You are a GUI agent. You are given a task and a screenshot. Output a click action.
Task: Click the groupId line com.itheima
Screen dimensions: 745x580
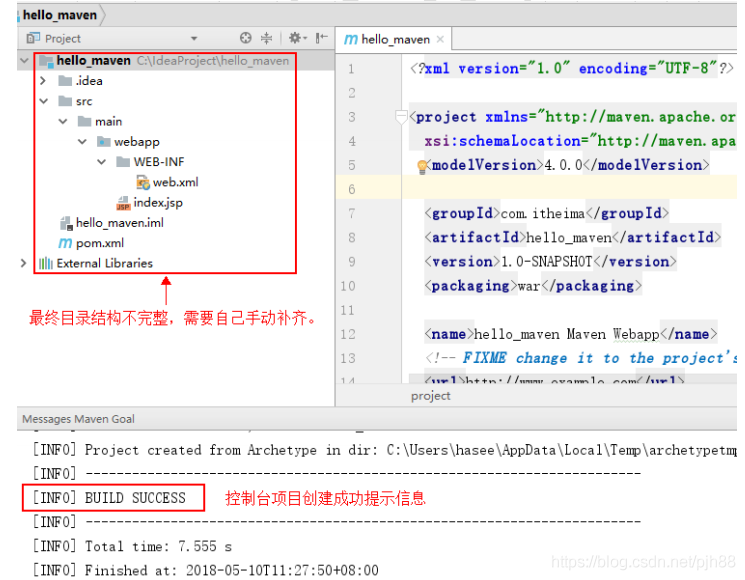point(546,213)
